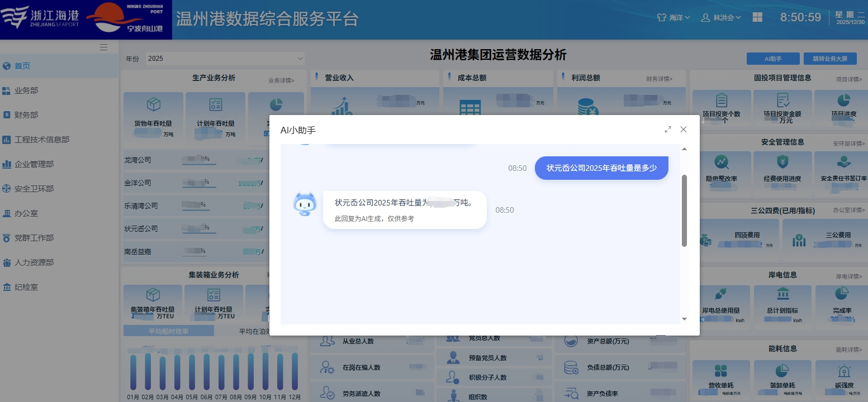The width and height of the screenshot is (868, 402).
Task: Expand the 海洋 dropdown in header
Action: (x=673, y=17)
